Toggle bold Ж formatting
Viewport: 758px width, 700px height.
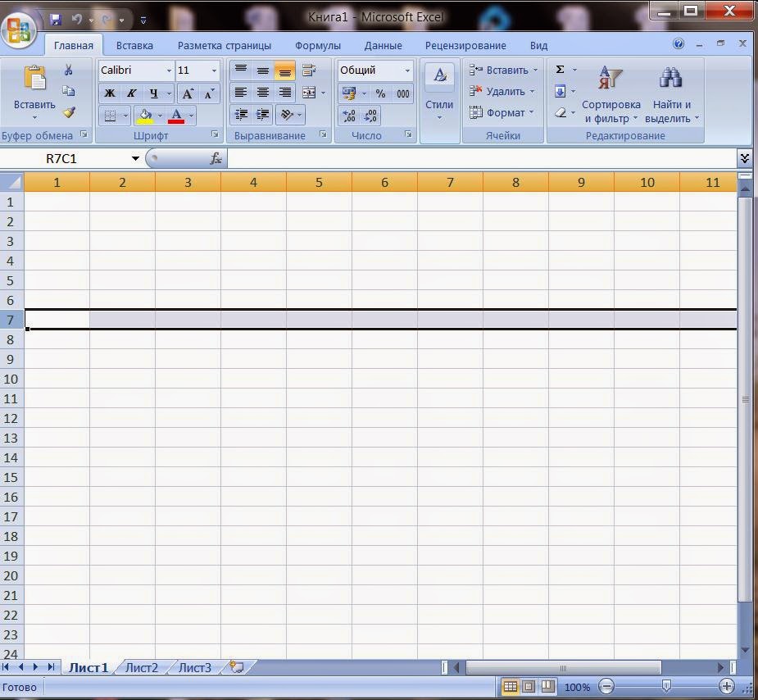click(110, 93)
